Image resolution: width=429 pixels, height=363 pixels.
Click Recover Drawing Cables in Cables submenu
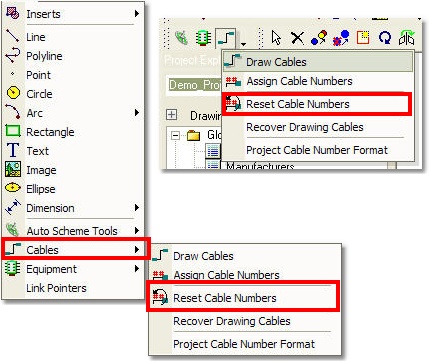click(x=245, y=321)
